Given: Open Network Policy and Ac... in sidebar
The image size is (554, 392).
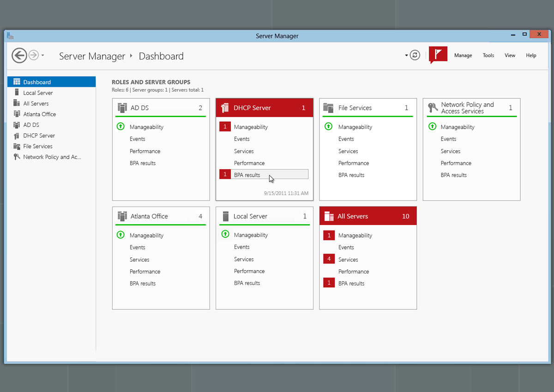Looking at the screenshot, I should tap(51, 157).
